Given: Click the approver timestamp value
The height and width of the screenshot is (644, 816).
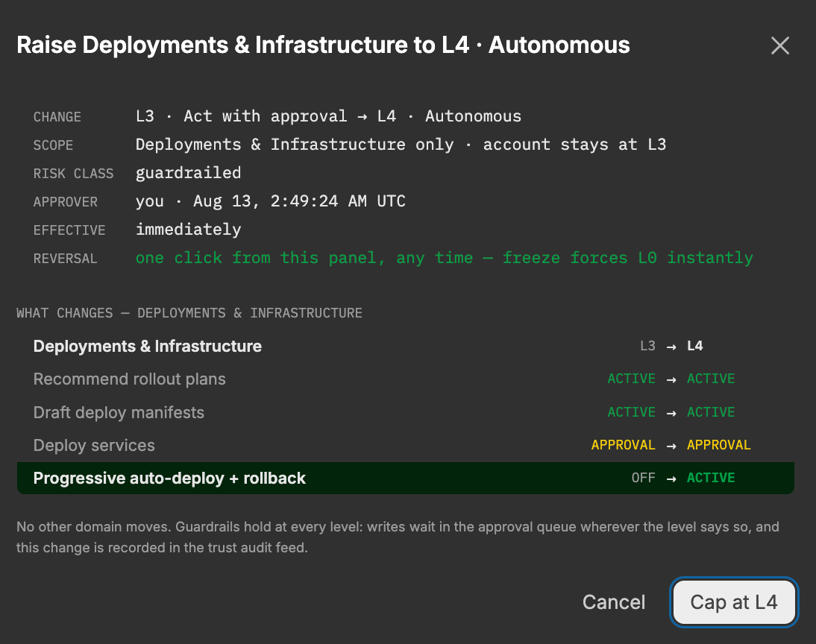Looking at the screenshot, I should (299, 201).
